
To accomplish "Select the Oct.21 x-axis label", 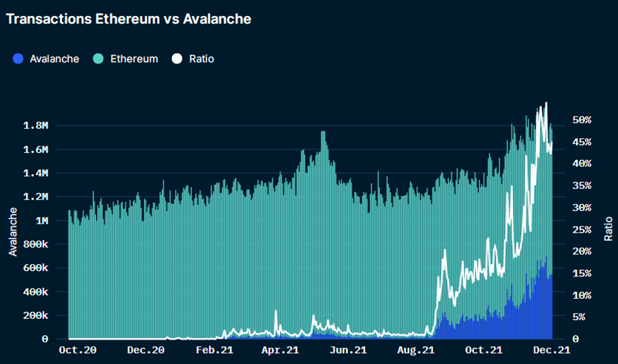I will pyautogui.click(x=483, y=350).
